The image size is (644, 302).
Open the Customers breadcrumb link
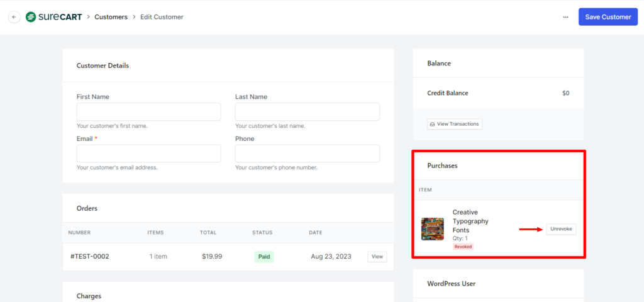coord(111,17)
